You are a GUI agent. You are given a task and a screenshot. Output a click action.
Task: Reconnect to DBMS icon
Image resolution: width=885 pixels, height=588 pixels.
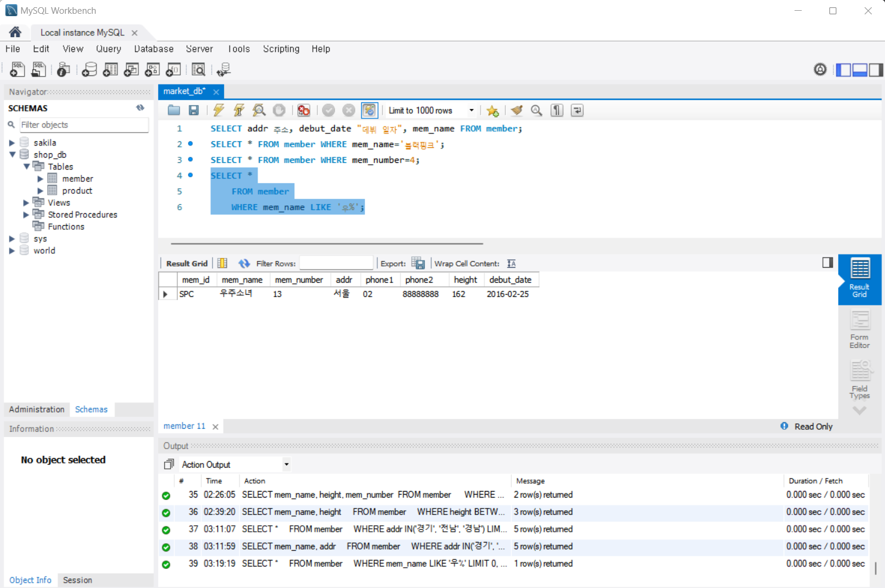(223, 70)
